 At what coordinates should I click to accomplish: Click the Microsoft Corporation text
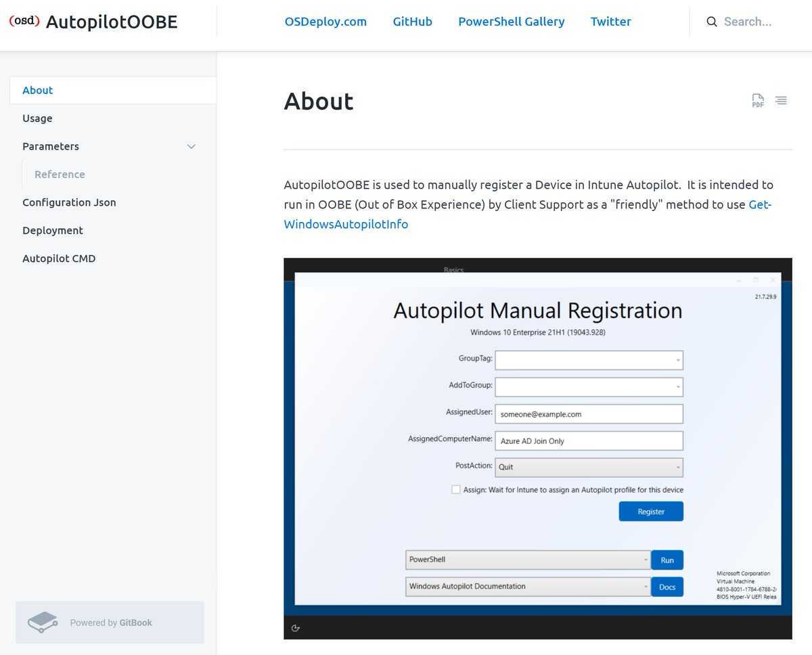click(743, 573)
